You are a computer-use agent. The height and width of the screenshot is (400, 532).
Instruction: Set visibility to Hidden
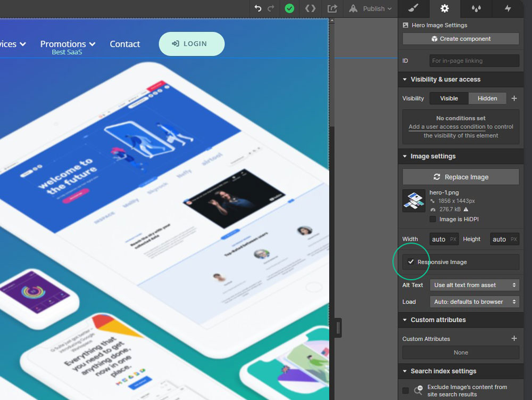(x=487, y=99)
